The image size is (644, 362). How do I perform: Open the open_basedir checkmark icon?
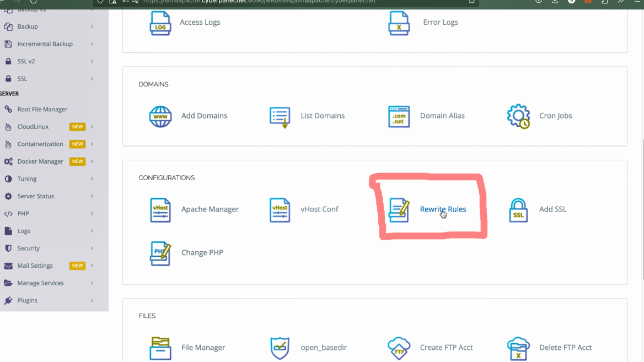point(280,348)
